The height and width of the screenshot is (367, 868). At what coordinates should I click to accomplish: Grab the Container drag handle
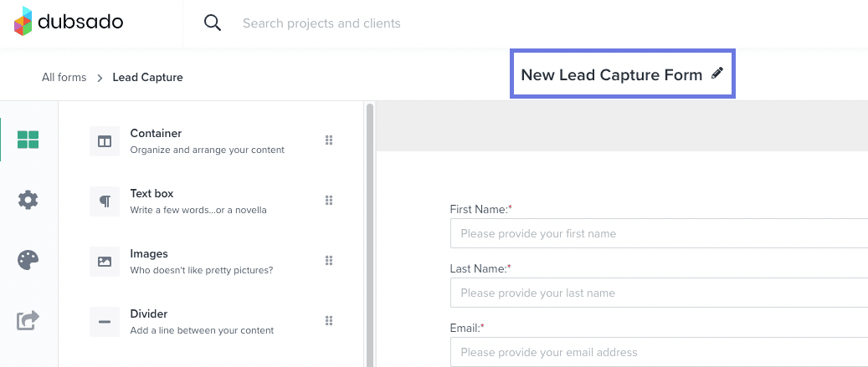(x=329, y=140)
